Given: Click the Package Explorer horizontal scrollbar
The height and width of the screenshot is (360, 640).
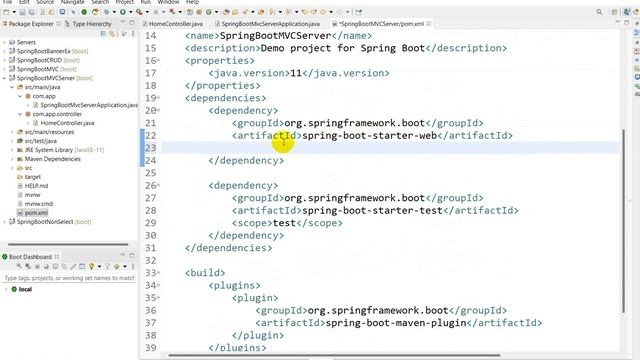Looking at the screenshot, I should [68, 244].
